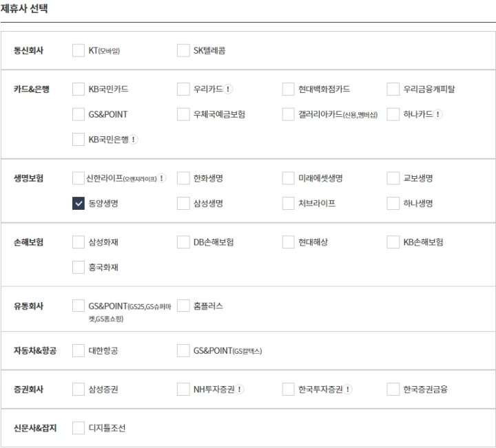Screen dimensions: 496x448
Task: Enable the 삼성증권 checkbox
Action: 79,390
